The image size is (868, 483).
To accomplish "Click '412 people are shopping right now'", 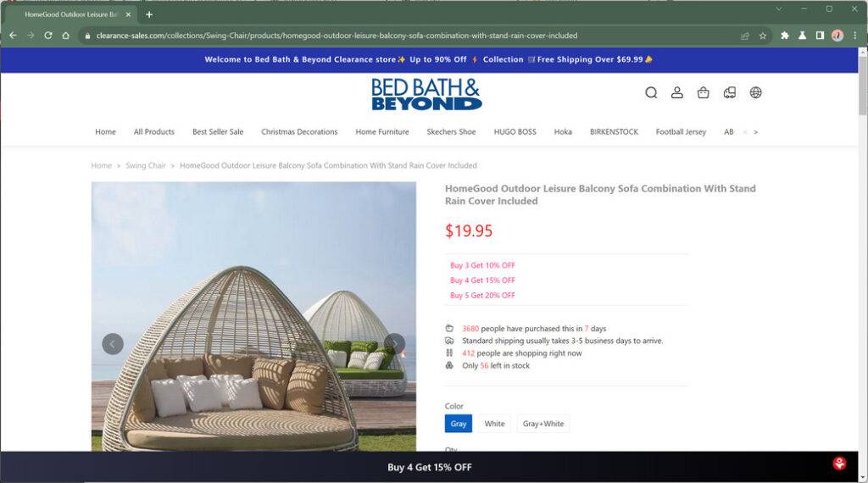I will pyautogui.click(x=522, y=353).
